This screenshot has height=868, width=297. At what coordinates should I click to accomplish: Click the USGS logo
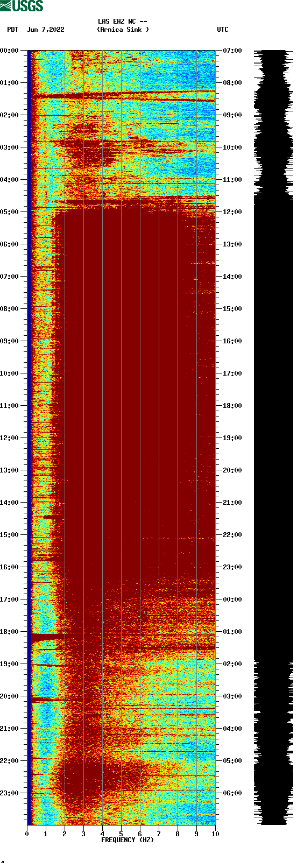22,6
